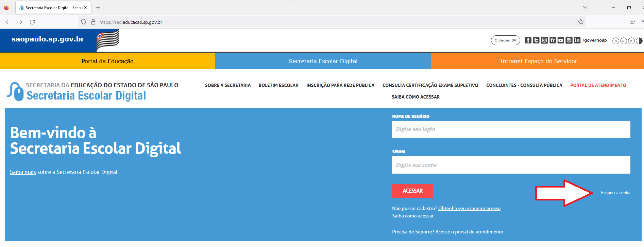Click the Flickr social icon

click(x=553, y=40)
